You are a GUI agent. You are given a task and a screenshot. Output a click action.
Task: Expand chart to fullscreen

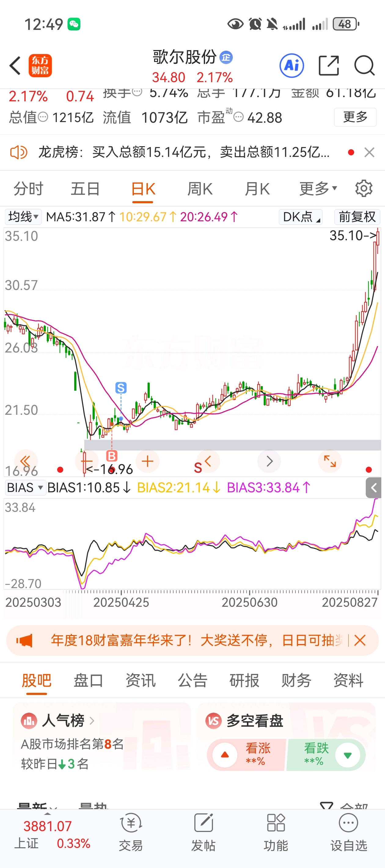click(330, 461)
